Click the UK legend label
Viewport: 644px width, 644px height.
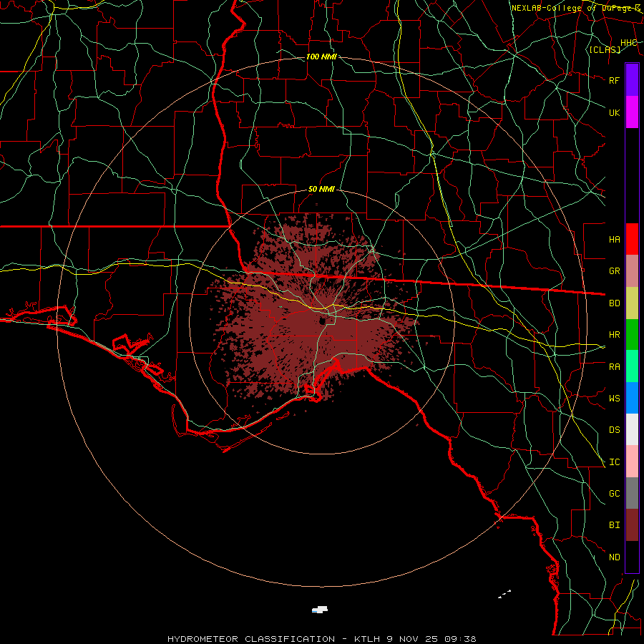615,112
